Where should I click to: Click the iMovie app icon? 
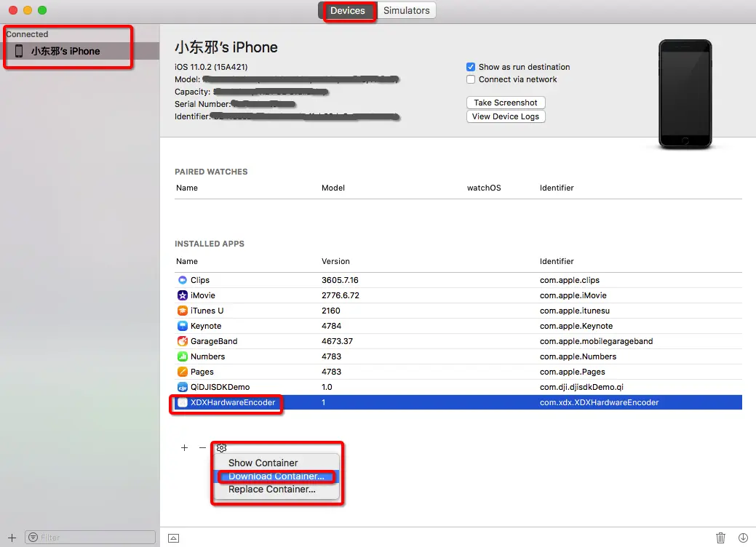[182, 295]
